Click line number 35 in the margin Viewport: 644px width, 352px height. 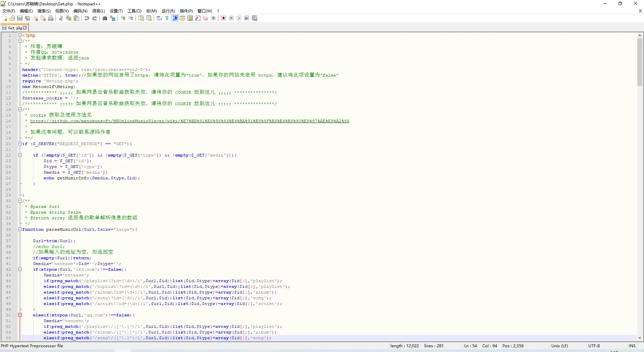8,229
